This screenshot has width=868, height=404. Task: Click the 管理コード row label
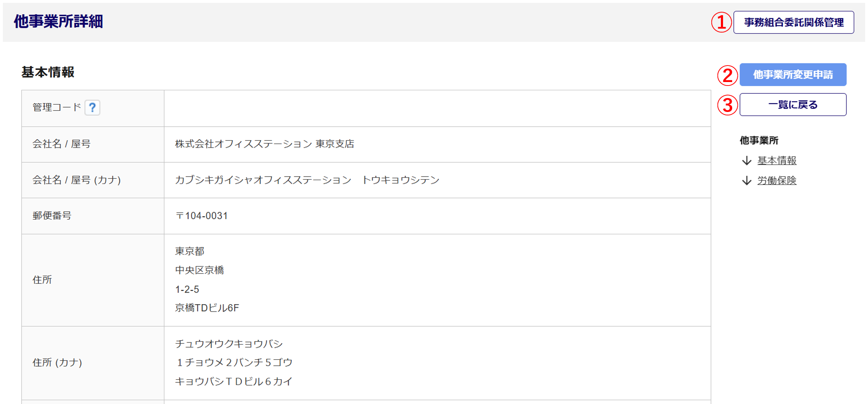57,108
